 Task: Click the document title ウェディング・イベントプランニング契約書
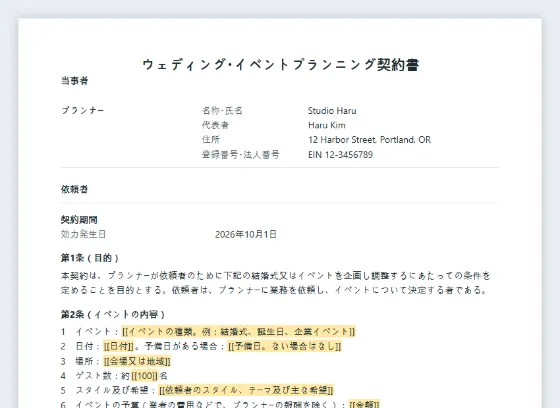[280, 65]
